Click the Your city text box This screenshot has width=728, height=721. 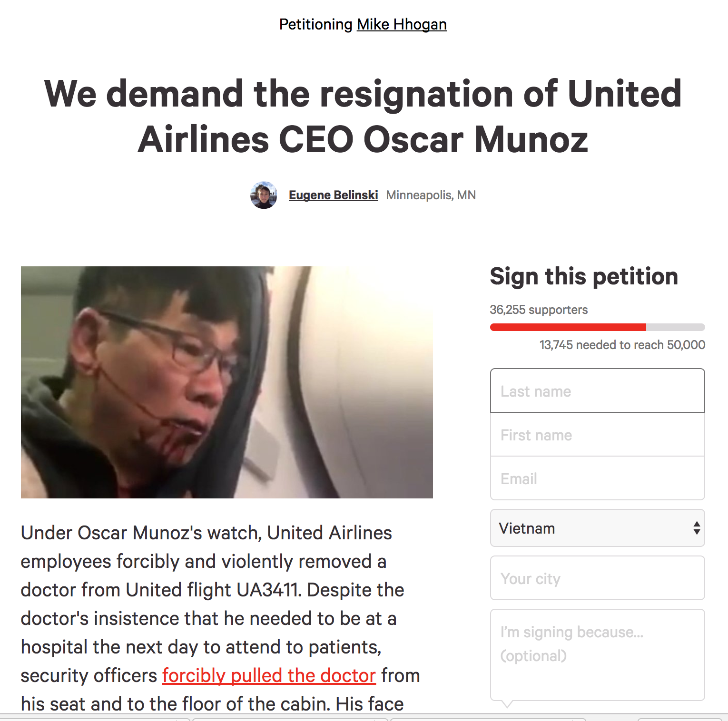[x=597, y=578]
